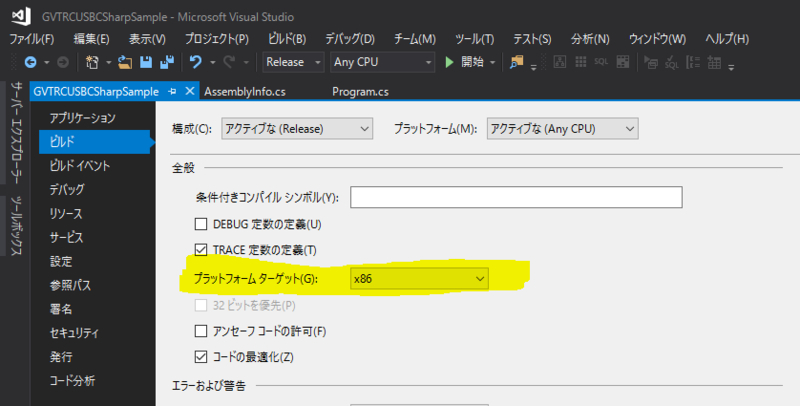Open the サーバー エクスプローラー side panel tab
The height and width of the screenshot is (406, 800).
[x=16, y=133]
